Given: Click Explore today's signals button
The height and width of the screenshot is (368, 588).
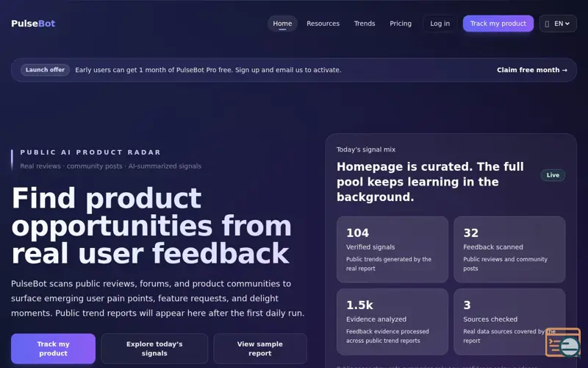Looking at the screenshot, I should [154, 348].
